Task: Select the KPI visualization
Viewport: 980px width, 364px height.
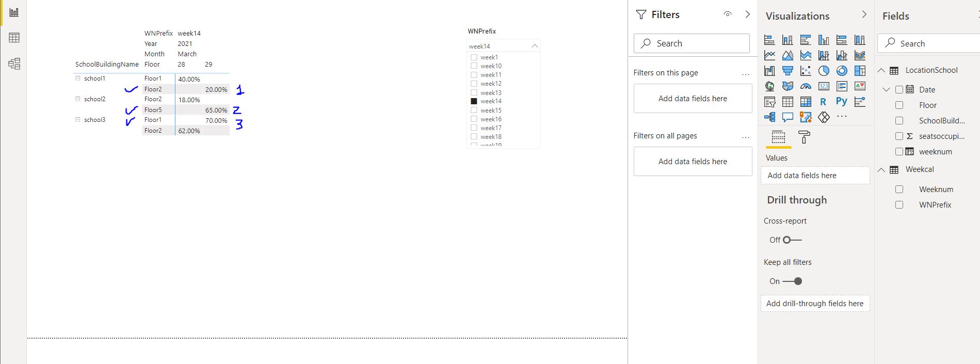Action: click(x=860, y=86)
